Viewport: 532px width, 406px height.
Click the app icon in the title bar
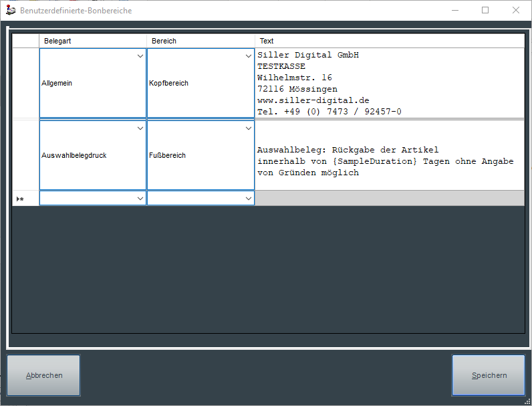coord(10,10)
